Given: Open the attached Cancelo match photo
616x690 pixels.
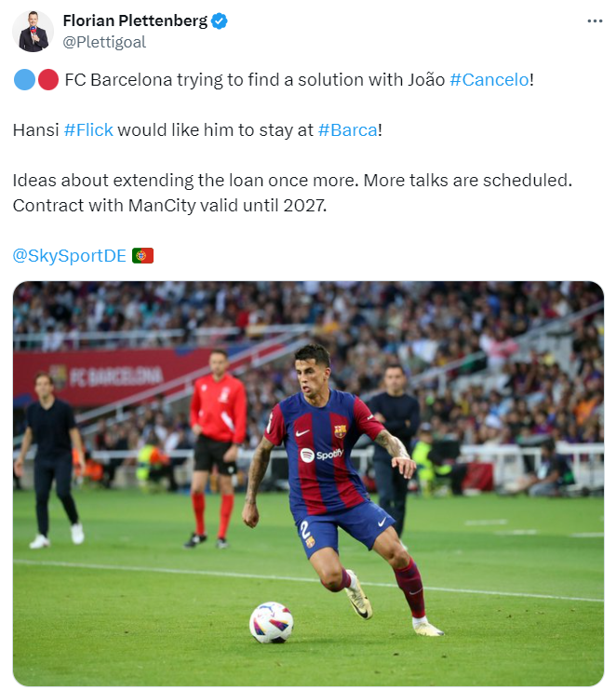Looking at the screenshot, I should (308, 483).
